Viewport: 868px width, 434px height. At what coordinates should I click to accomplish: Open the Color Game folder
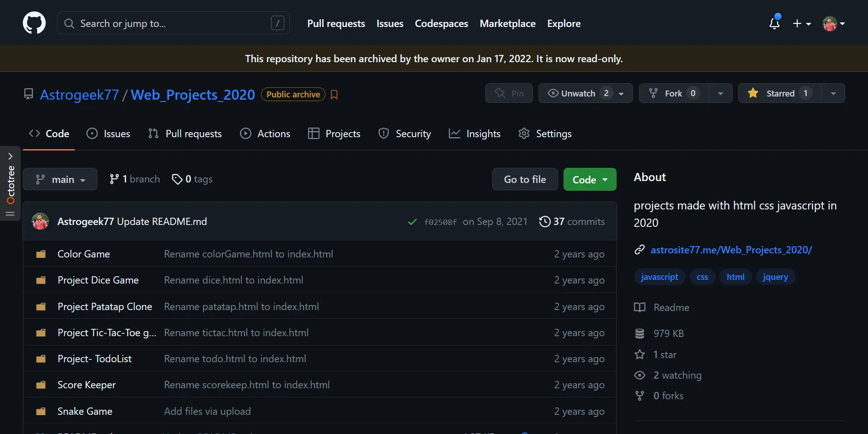[84, 254]
